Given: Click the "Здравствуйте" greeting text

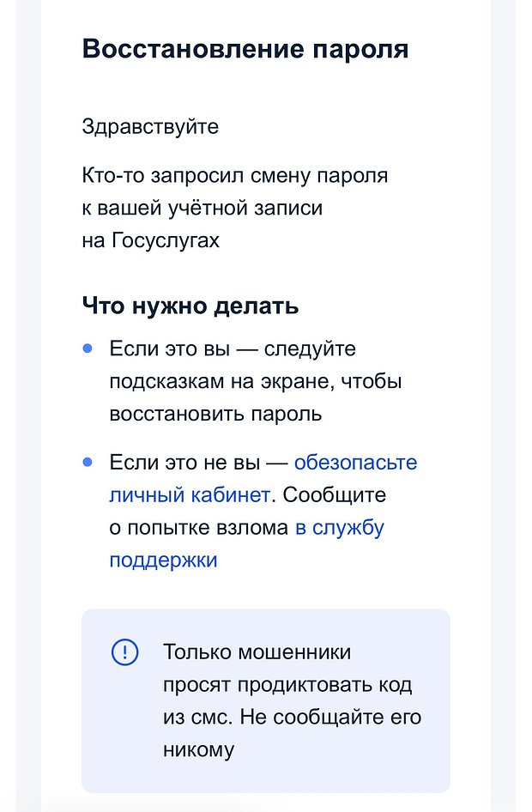Looking at the screenshot, I should 150,127.
